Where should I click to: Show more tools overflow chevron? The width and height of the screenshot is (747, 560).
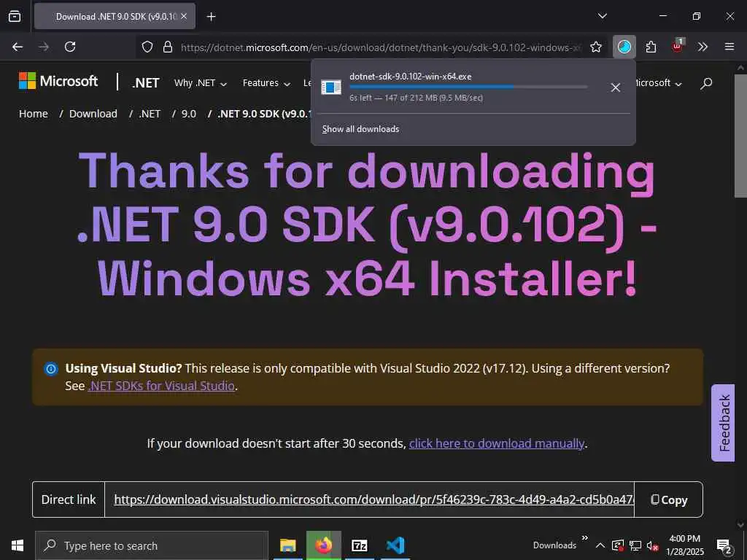coord(703,47)
